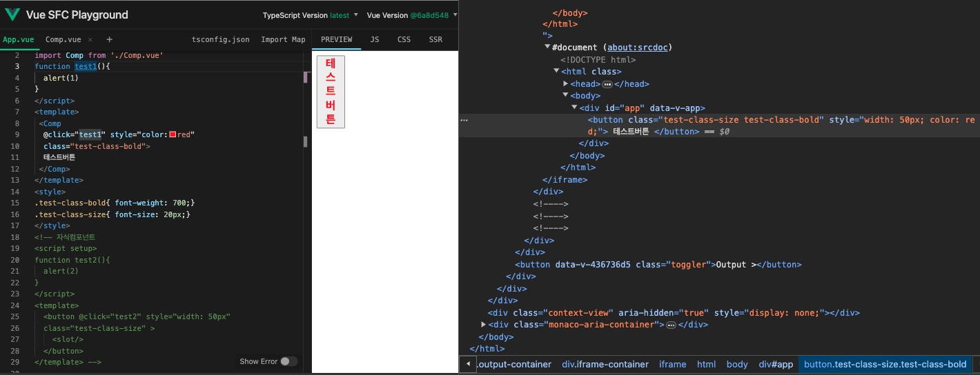Click the @6a8d548 Vue version label
This screenshot has height=375, width=980.
[429, 15]
